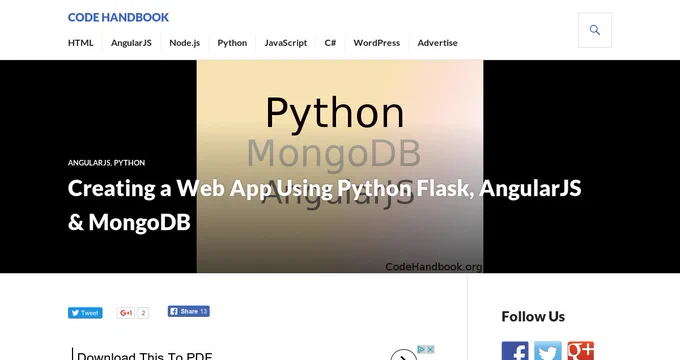Go to Code Handbook home logo
The height and width of the screenshot is (360, 680).
coord(118,17)
